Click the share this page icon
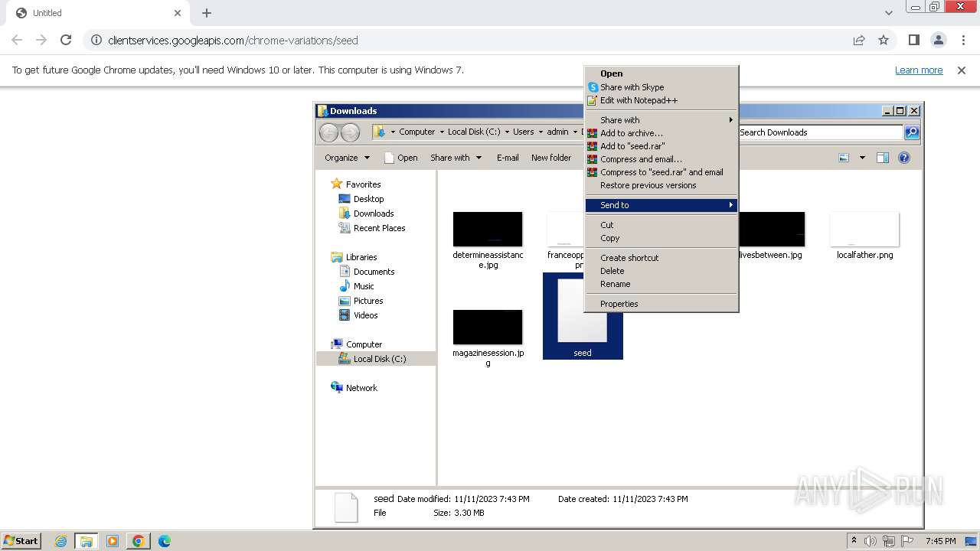This screenshot has width=980, height=551. coord(859,40)
